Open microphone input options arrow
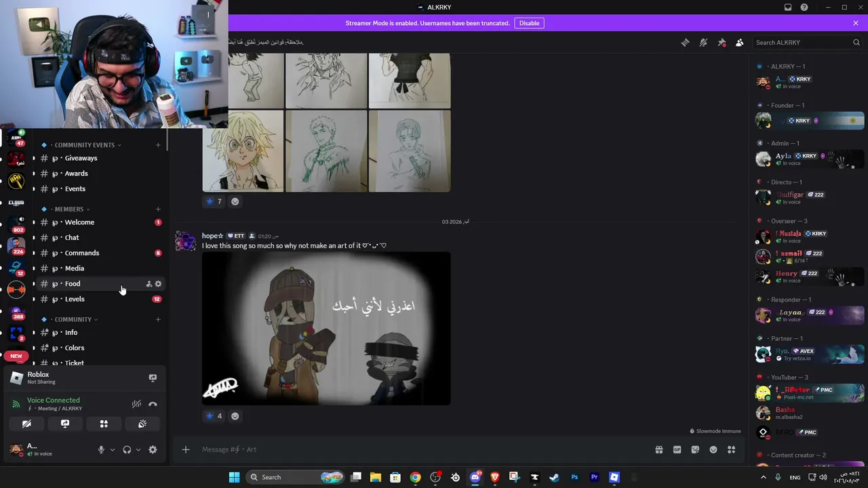 tap(113, 449)
